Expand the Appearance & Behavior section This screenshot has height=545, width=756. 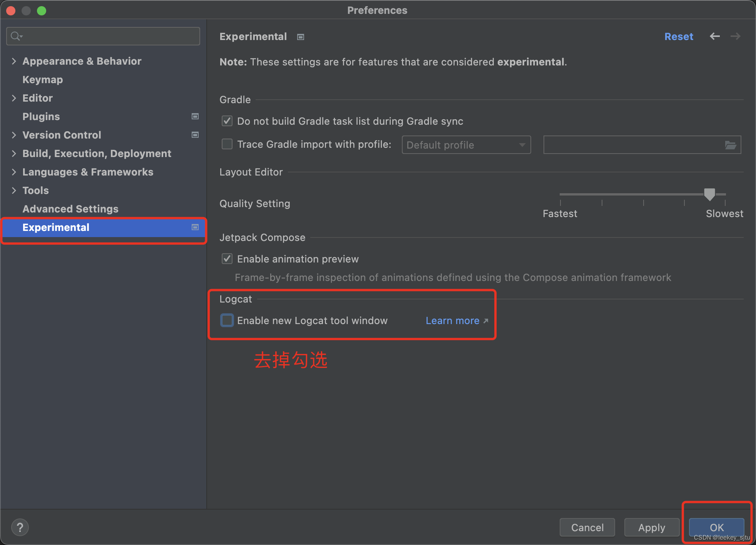[x=14, y=61]
